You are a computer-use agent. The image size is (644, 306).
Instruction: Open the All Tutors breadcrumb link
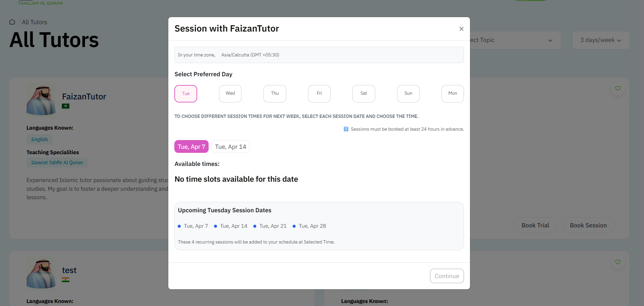pos(35,22)
